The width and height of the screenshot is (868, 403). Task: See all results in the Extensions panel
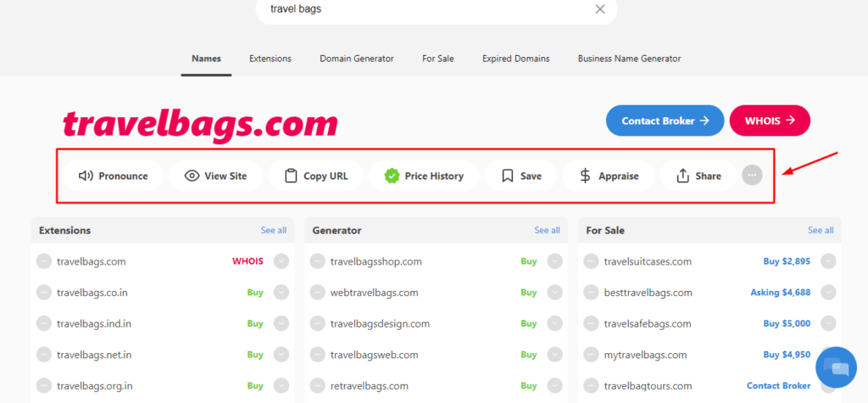click(x=274, y=230)
